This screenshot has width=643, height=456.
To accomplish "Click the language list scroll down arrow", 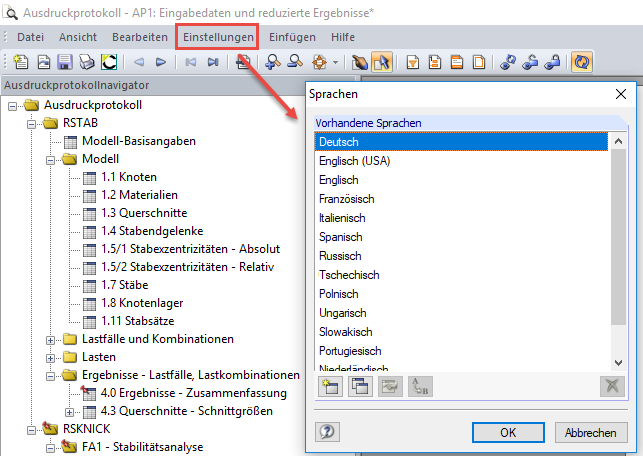I will click(x=618, y=363).
